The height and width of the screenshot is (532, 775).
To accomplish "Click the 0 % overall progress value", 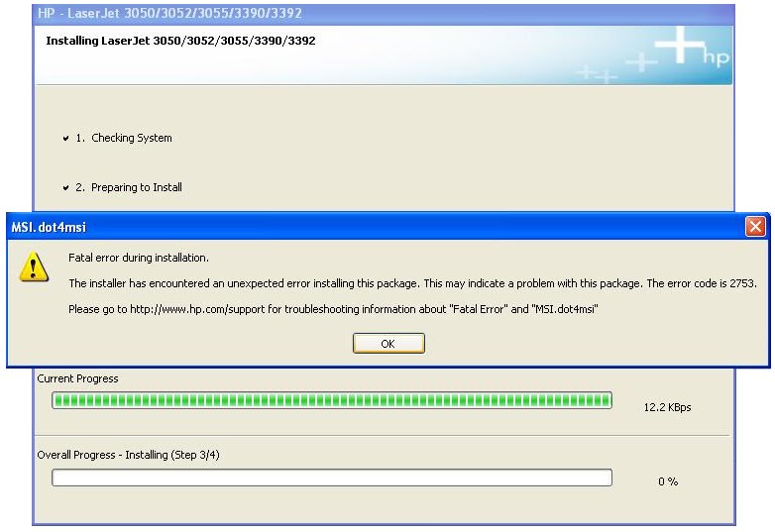I will click(x=668, y=481).
